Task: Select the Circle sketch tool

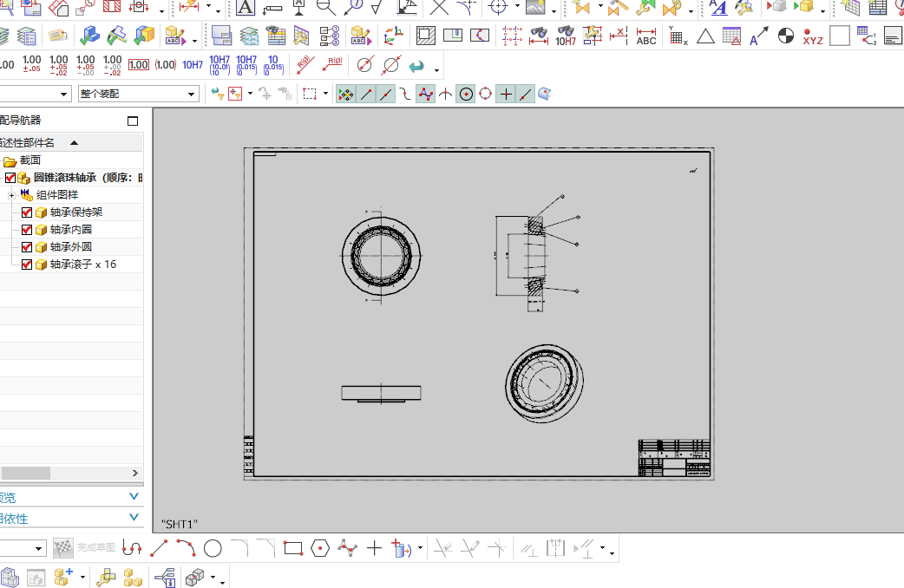Action: pos(213,548)
